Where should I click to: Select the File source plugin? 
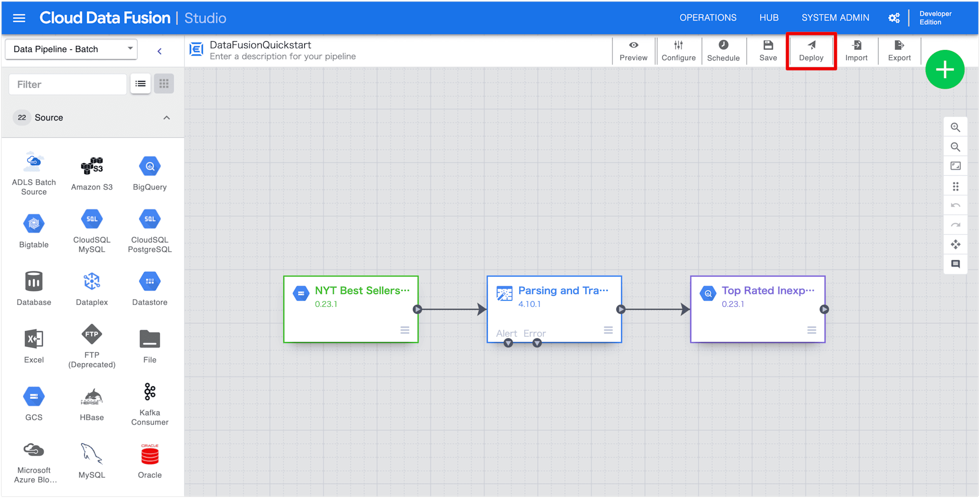[x=150, y=346]
